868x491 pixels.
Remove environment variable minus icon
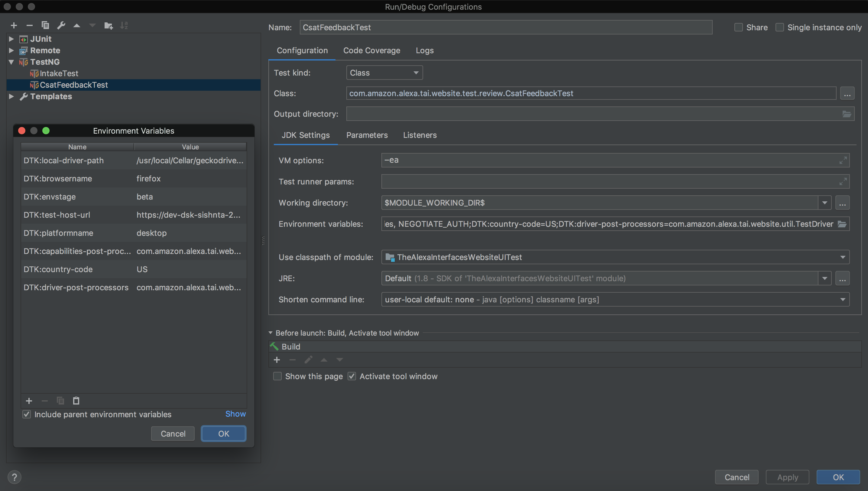(44, 401)
